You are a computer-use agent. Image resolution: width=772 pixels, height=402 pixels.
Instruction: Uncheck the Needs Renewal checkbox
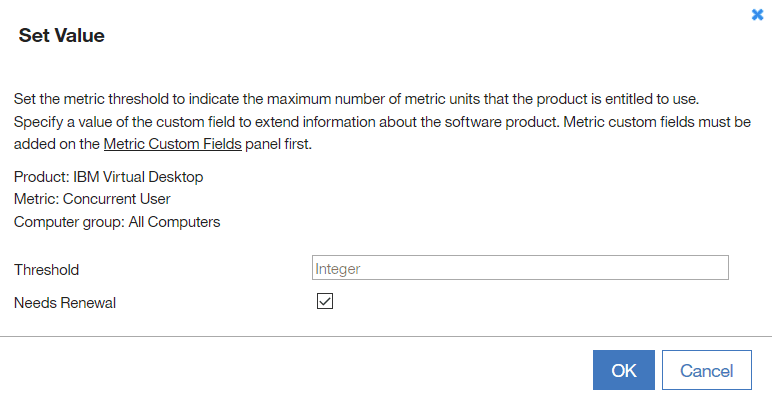point(324,301)
